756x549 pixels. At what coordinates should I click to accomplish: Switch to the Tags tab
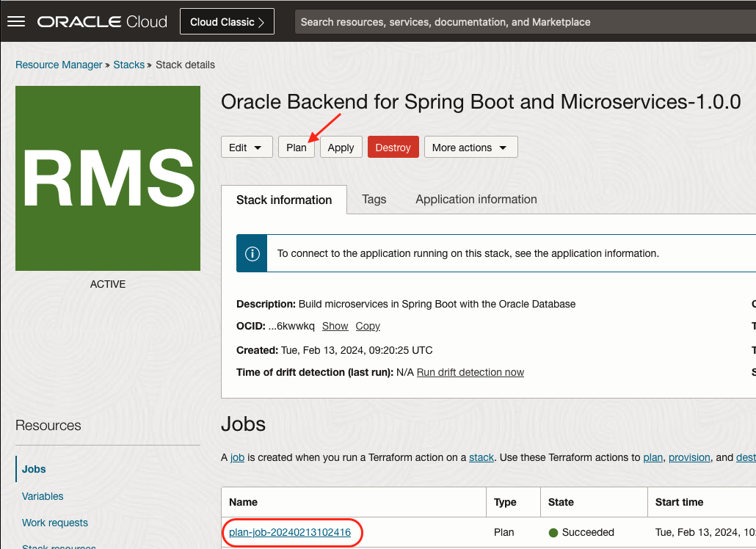click(x=374, y=199)
